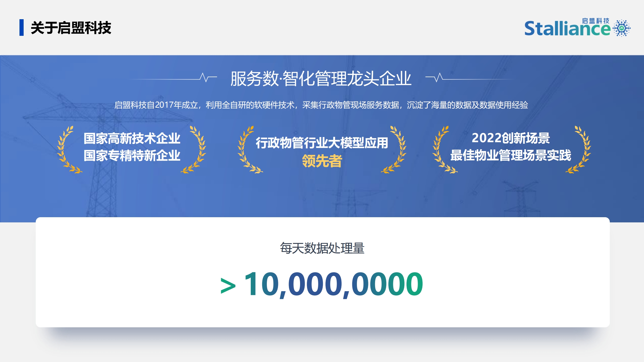Click the description starting 启盟科技自2017年成立
644x362 pixels.
pyautogui.click(x=321, y=105)
